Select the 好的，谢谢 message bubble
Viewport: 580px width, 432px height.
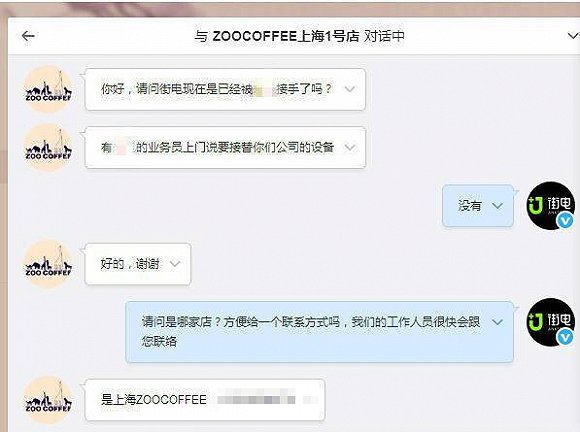tap(138, 264)
